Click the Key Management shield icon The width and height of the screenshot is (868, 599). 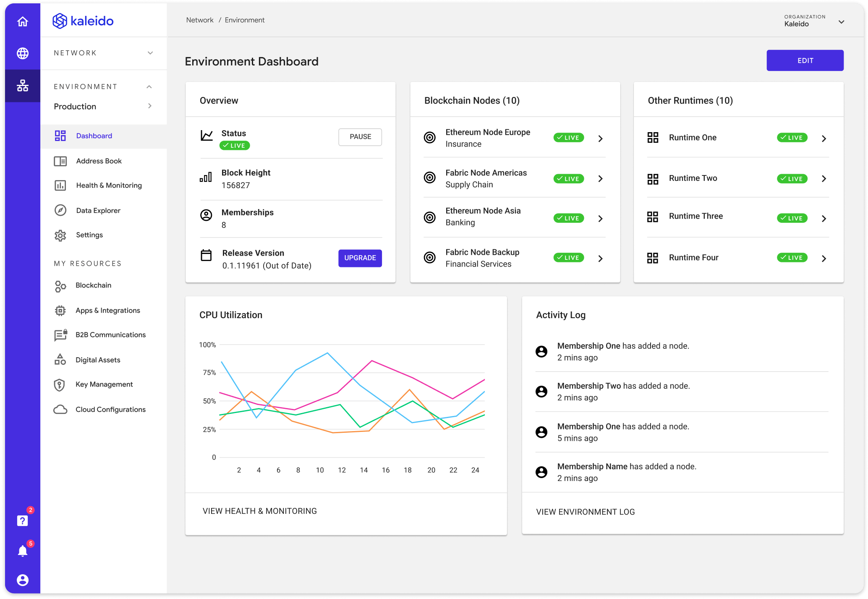[x=61, y=385]
